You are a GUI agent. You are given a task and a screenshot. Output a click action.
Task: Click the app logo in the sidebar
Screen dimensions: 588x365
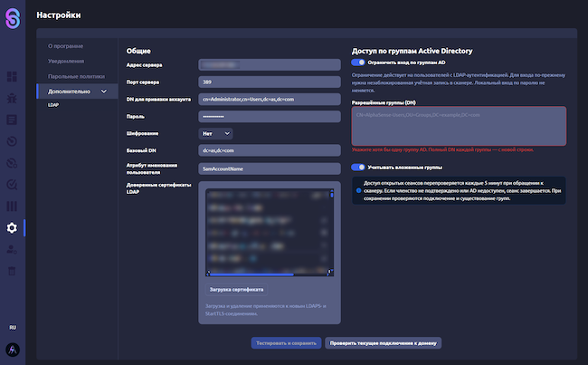[13, 18]
